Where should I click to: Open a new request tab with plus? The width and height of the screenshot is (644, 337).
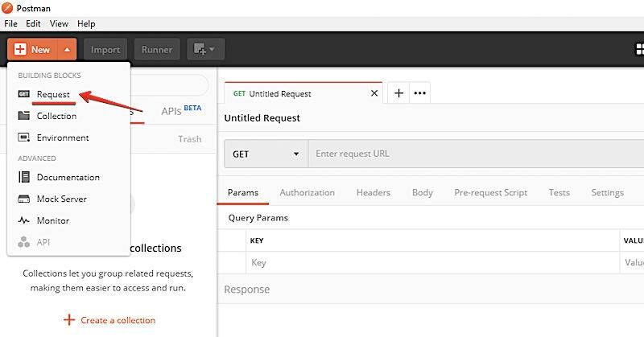(x=398, y=93)
